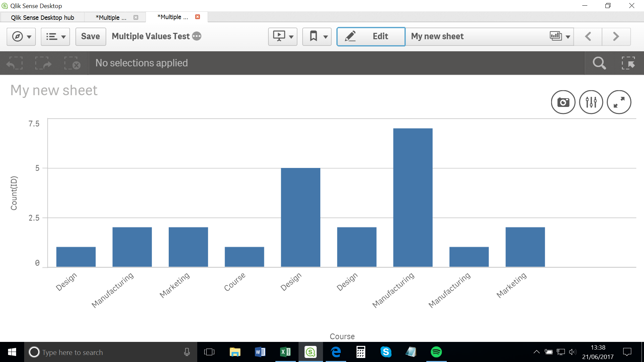
Task: Open the My new sheet selector
Action: [x=489, y=37]
